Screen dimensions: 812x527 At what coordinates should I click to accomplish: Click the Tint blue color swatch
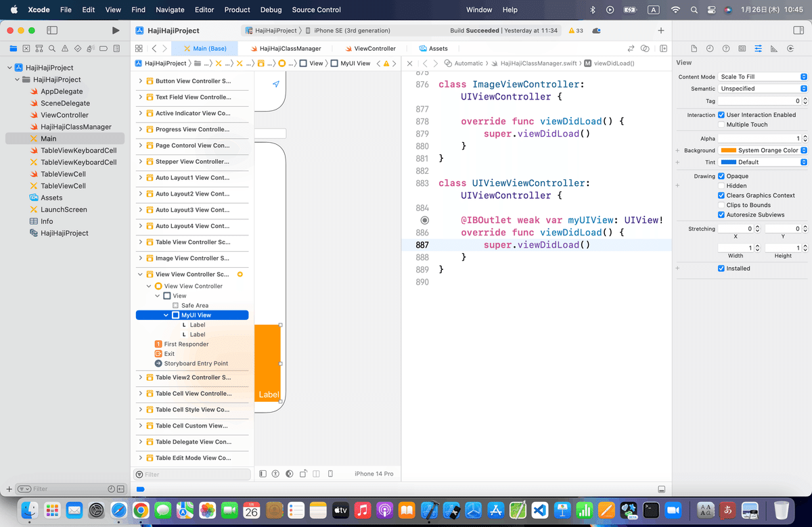tap(728, 162)
